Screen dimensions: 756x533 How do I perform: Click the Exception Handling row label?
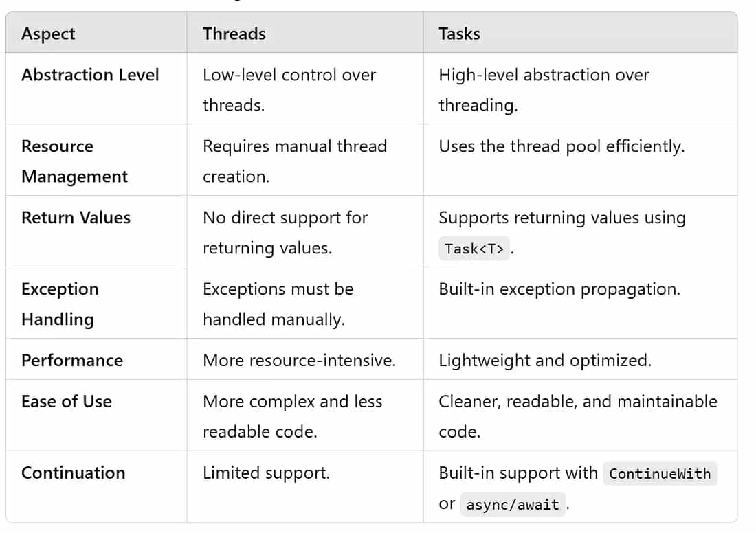60,304
